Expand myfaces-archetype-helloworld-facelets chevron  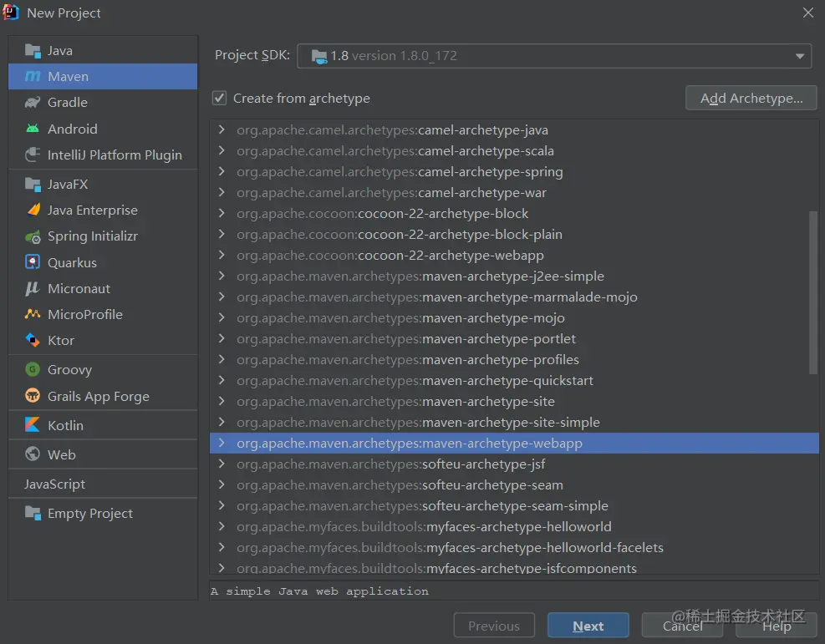coord(222,548)
